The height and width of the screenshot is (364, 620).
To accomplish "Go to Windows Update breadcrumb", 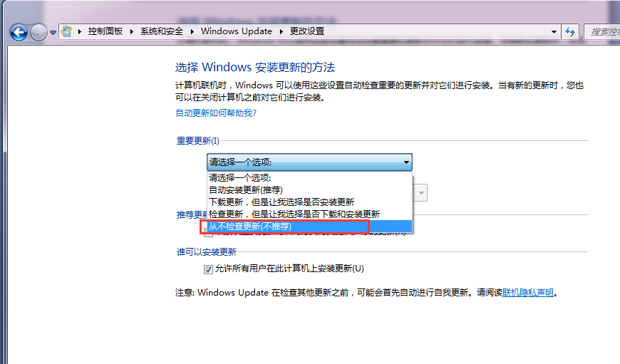I will (x=237, y=31).
